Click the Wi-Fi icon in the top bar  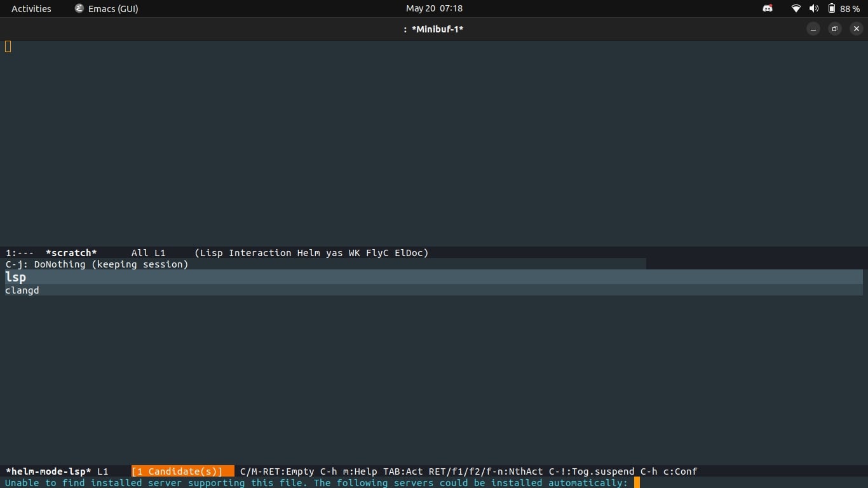(796, 8)
